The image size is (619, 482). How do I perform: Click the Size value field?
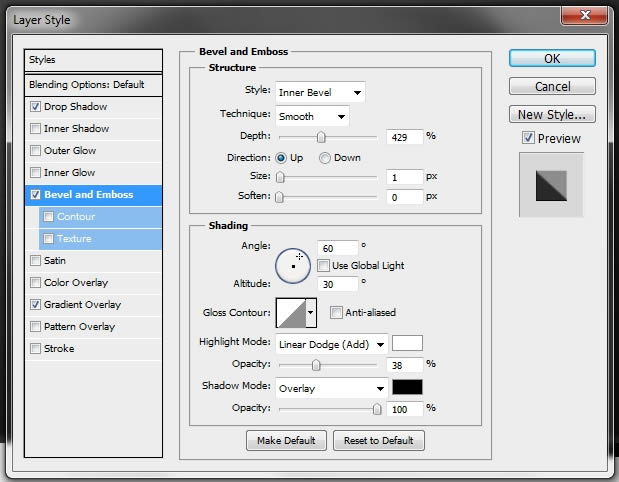pos(405,177)
